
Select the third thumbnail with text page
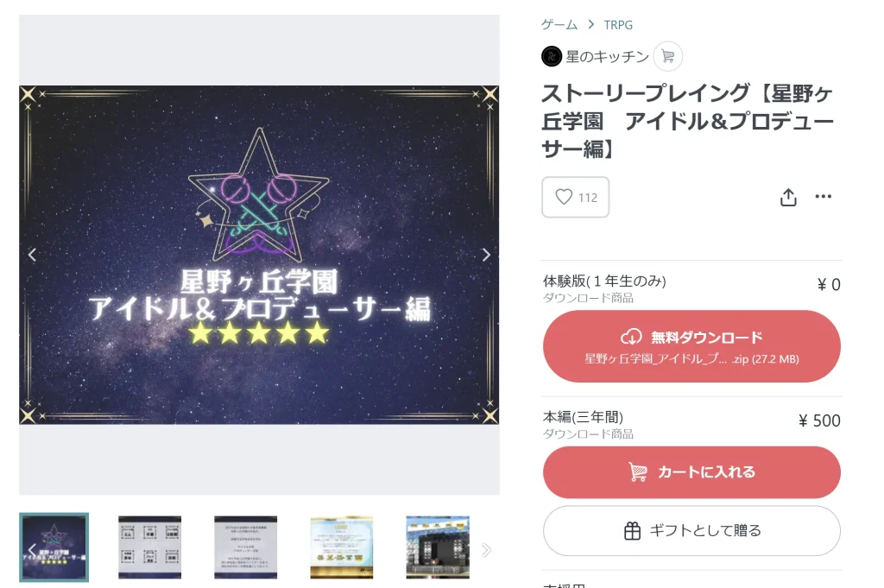coord(246,547)
